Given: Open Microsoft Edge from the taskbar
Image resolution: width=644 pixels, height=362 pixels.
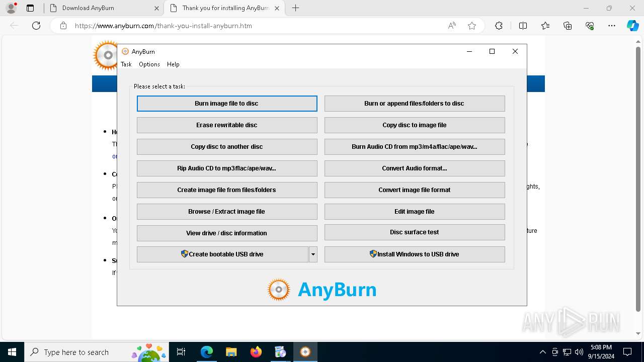Looking at the screenshot, I should (207, 352).
